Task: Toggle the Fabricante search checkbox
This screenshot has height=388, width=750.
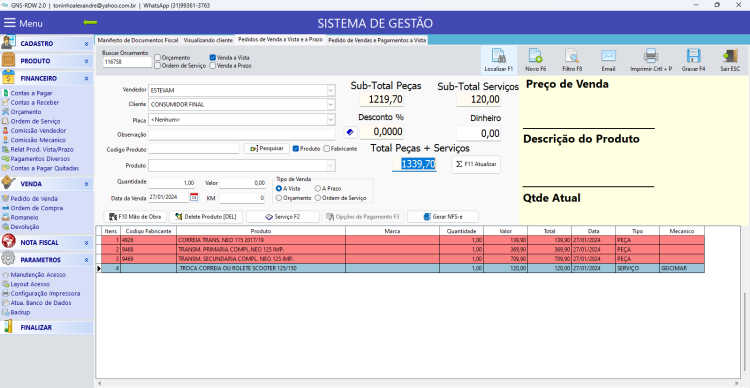Action: [x=327, y=149]
